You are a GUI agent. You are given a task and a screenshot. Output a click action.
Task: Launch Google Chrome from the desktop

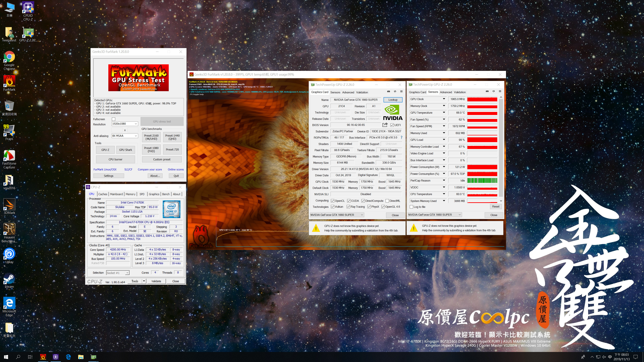click(9, 61)
